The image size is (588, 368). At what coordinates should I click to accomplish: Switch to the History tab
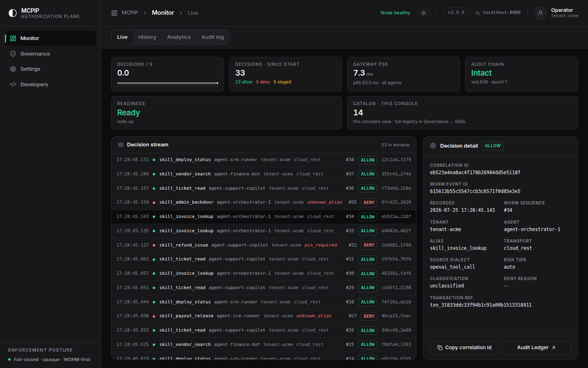[x=147, y=37]
